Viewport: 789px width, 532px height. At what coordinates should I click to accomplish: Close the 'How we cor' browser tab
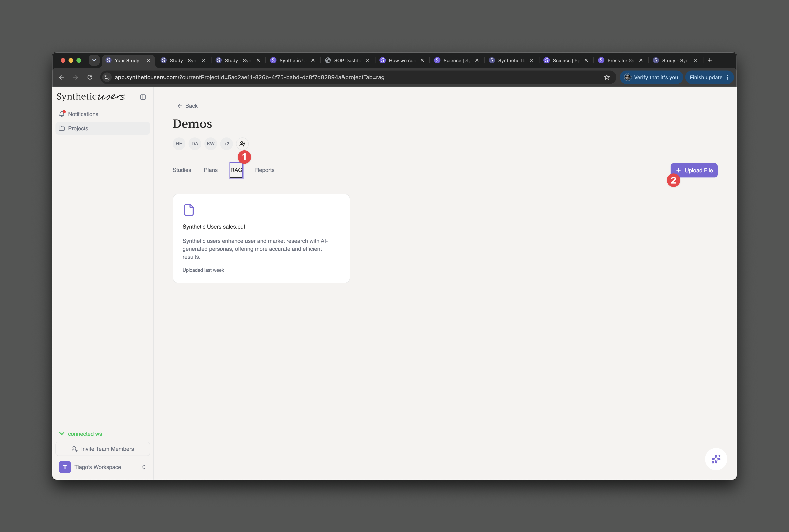(x=422, y=60)
